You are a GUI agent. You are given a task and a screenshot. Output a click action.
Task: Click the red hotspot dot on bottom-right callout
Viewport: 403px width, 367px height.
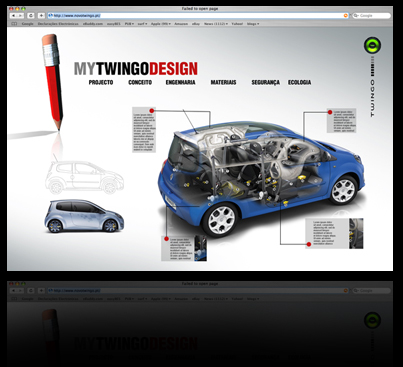click(309, 244)
